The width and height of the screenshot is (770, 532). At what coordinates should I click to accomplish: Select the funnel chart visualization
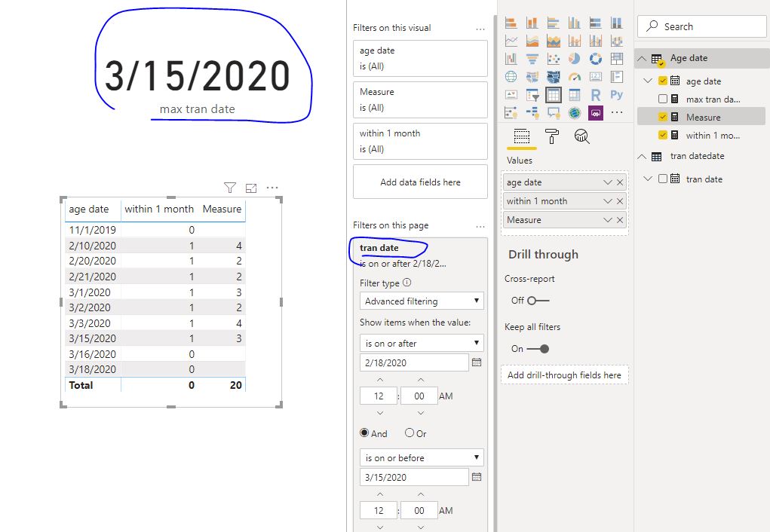(x=532, y=59)
